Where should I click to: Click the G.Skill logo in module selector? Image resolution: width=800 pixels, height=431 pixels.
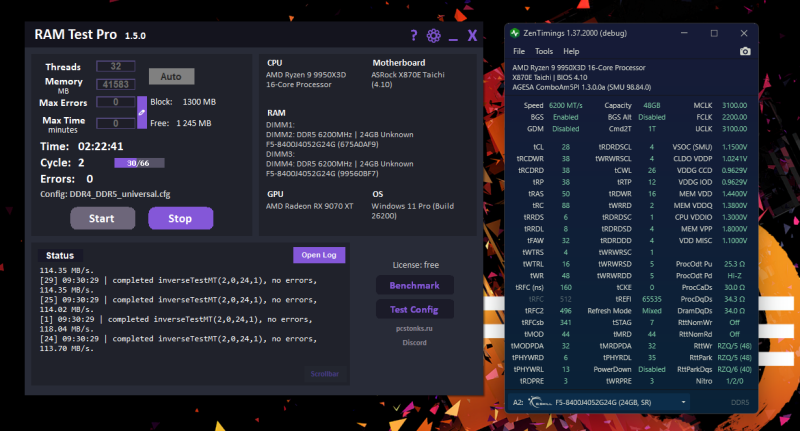click(539, 402)
